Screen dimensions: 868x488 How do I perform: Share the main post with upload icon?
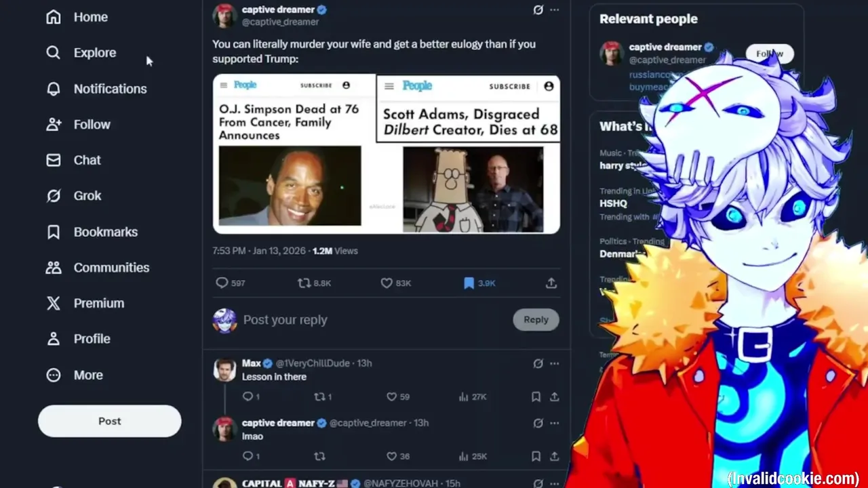coord(551,283)
